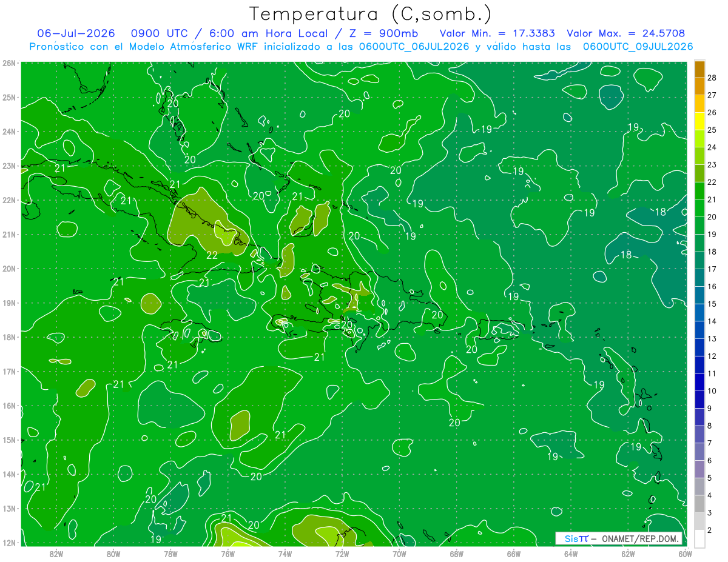Image resolution: width=728 pixels, height=562 pixels.
Task: Click the gray legend swatch between 3 and 4
Action: tap(699, 504)
